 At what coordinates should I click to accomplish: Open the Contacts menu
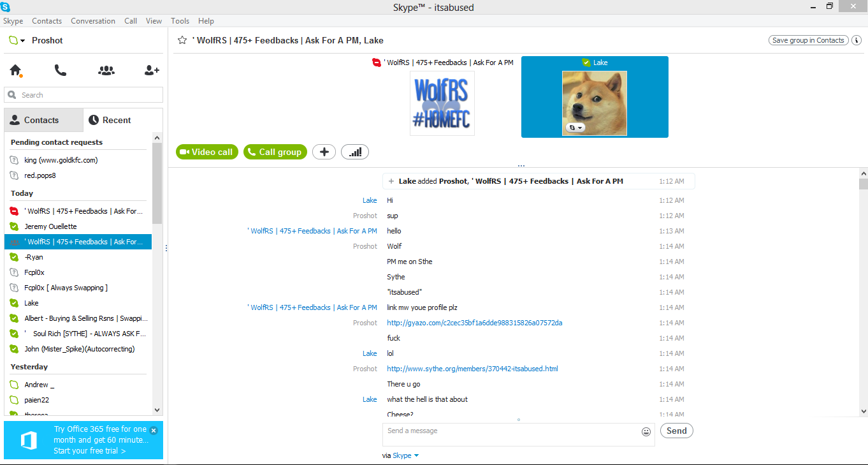pyautogui.click(x=47, y=21)
